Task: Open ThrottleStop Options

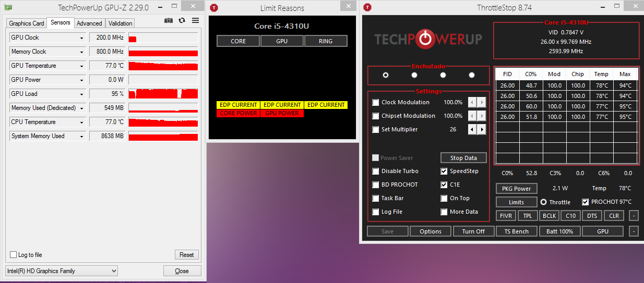Action: coord(431,231)
